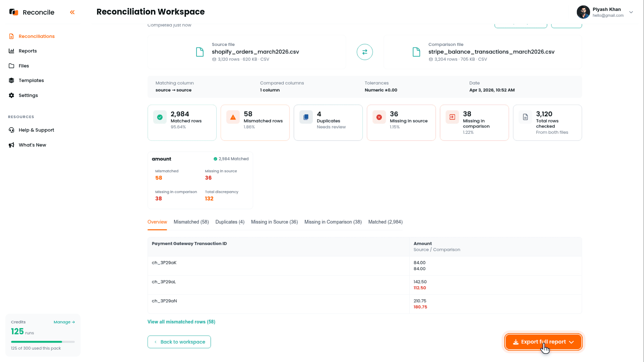Open the Reconciliations menu item

(36, 36)
